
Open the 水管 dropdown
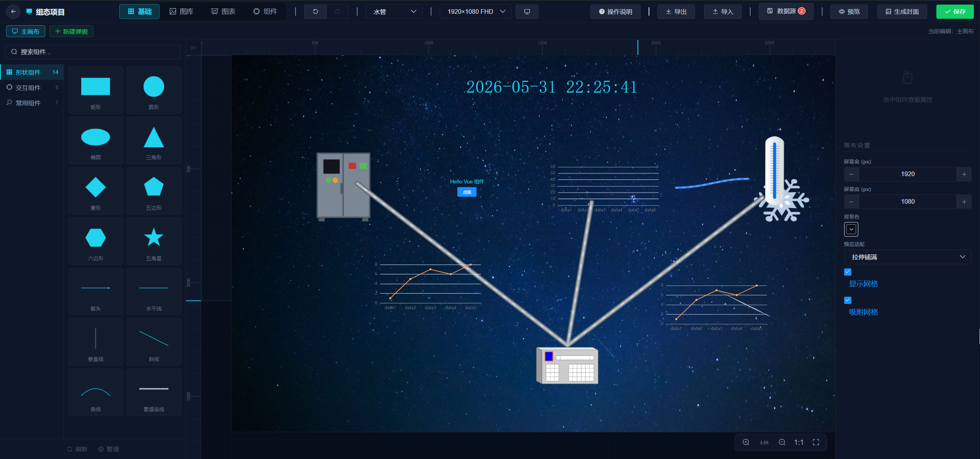tap(394, 11)
